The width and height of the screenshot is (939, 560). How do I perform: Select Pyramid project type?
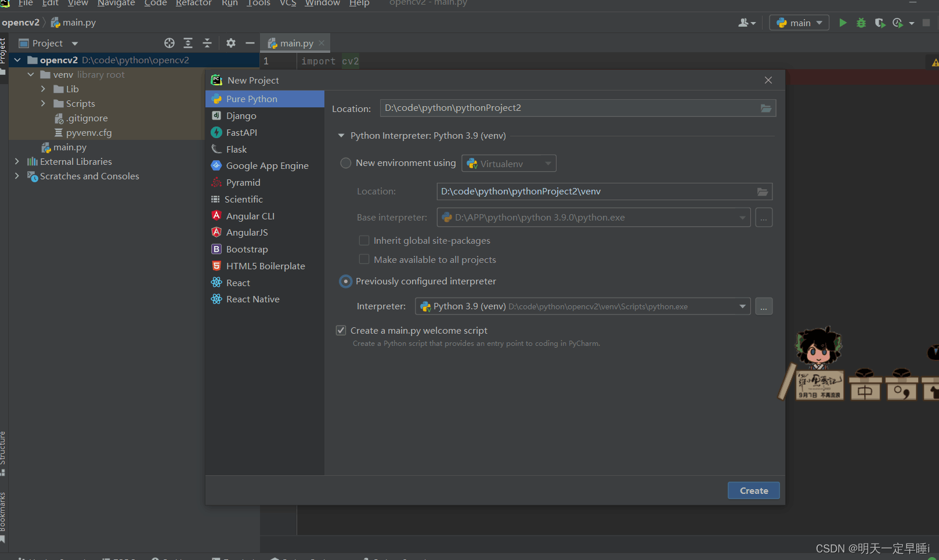click(265, 183)
